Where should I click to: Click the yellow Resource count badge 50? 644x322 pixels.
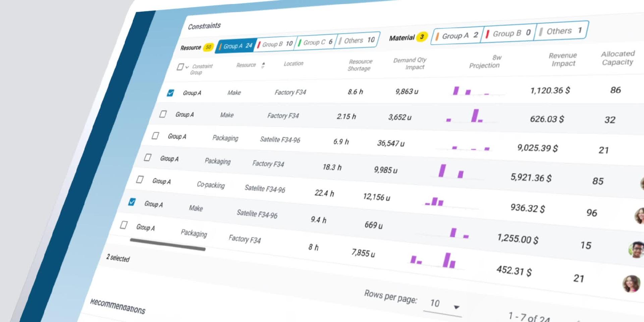click(208, 47)
